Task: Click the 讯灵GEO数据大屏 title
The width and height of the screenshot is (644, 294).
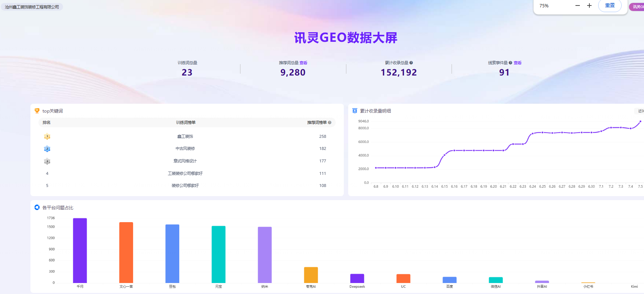Action: [346, 38]
